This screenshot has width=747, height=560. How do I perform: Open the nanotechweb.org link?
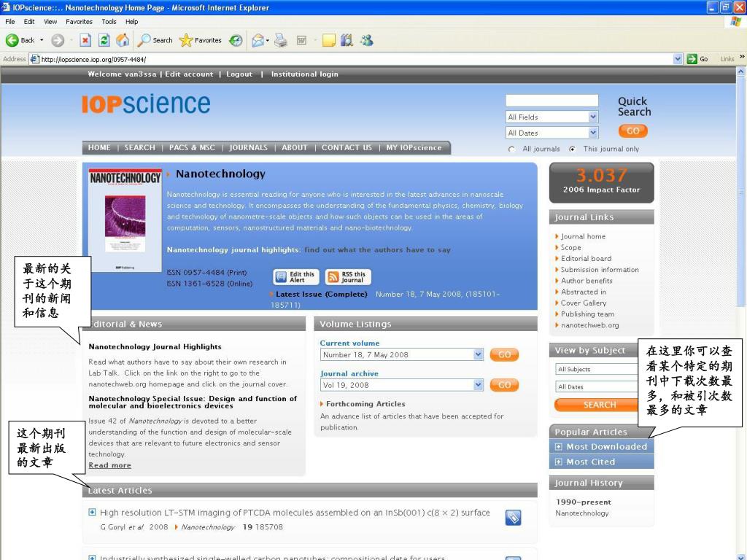point(589,325)
